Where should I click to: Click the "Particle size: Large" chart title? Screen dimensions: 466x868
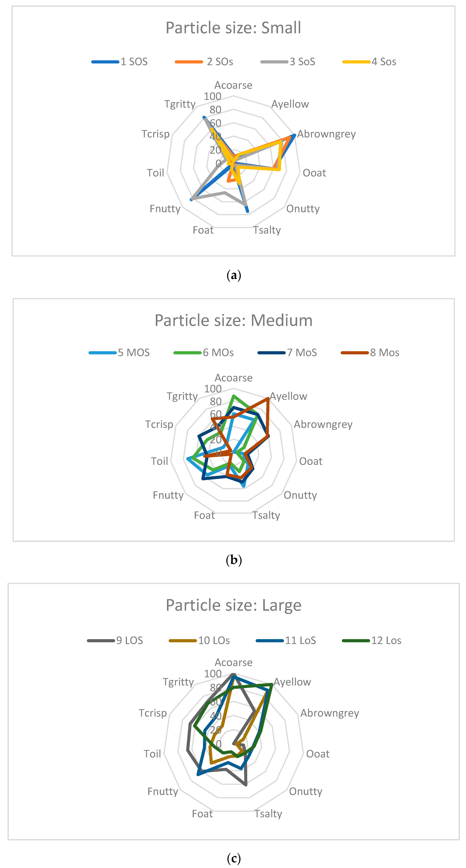234,605
